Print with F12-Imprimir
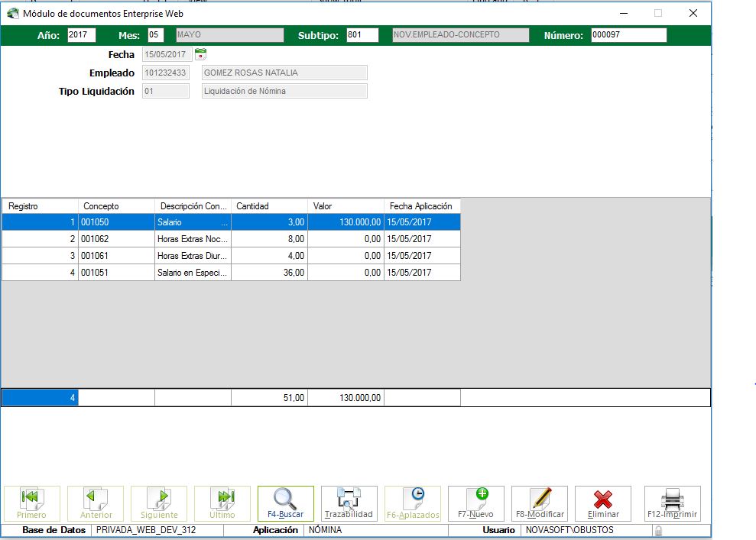The height and width of the screenshot is (540, 756). click(673, 503)
